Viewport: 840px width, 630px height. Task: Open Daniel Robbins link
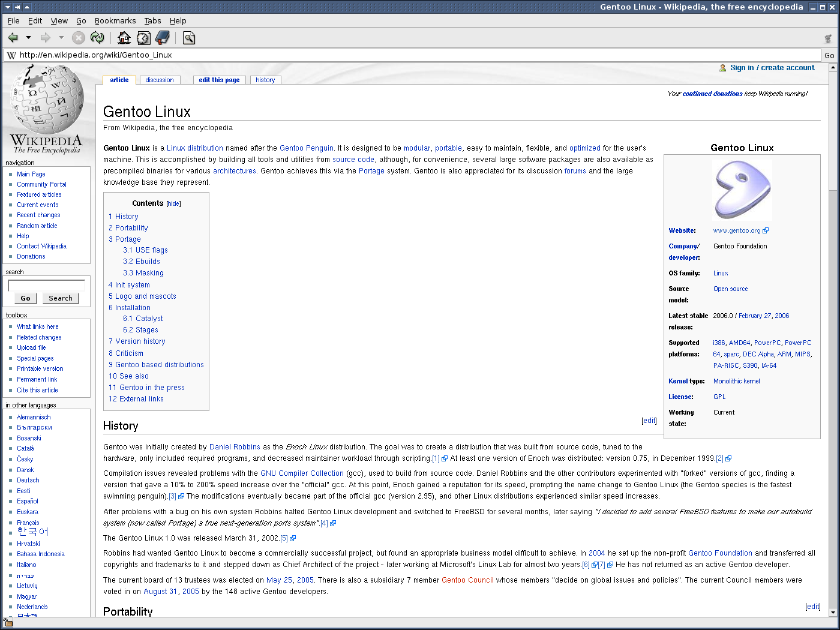point(235,447)
